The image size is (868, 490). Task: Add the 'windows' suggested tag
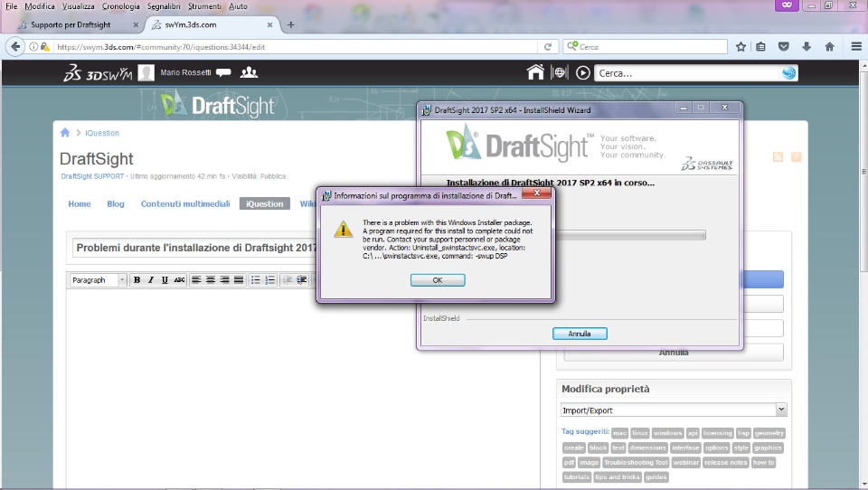coord(667,433)
